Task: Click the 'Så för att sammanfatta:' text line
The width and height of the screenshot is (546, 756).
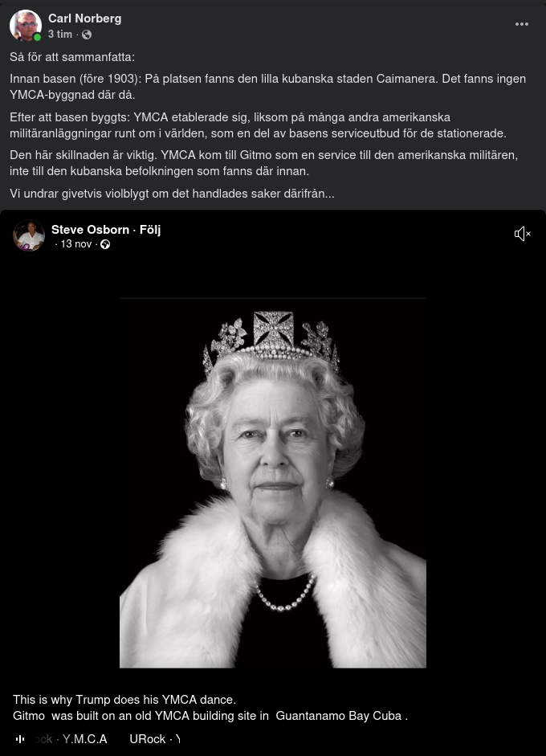Action: point(72,57)
